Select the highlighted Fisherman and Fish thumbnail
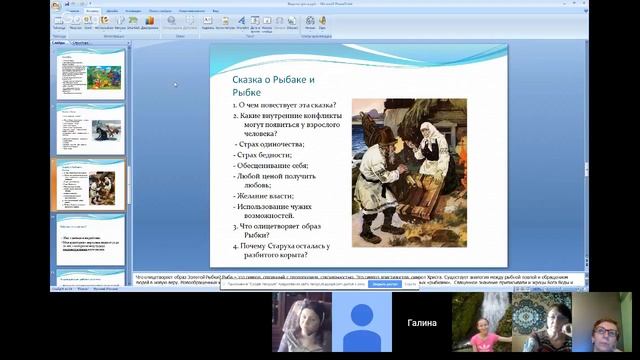The image size is (640, 360). point(91,184)
